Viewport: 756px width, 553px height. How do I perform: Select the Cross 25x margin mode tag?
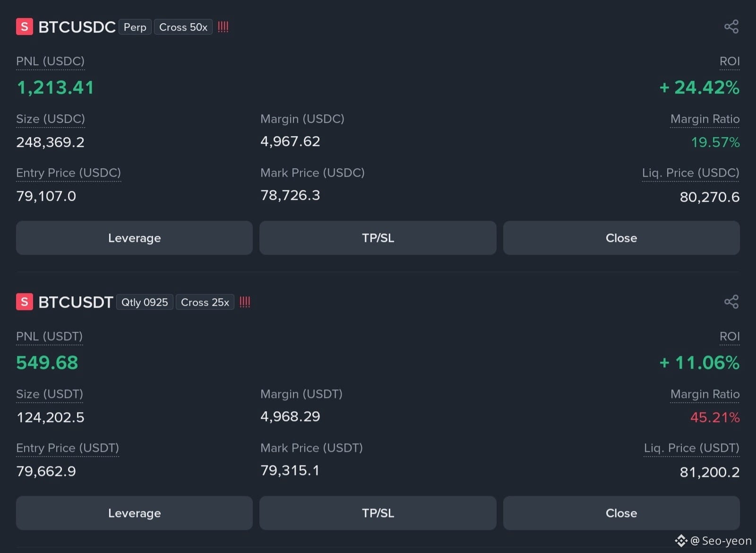[x=205, y=302]
